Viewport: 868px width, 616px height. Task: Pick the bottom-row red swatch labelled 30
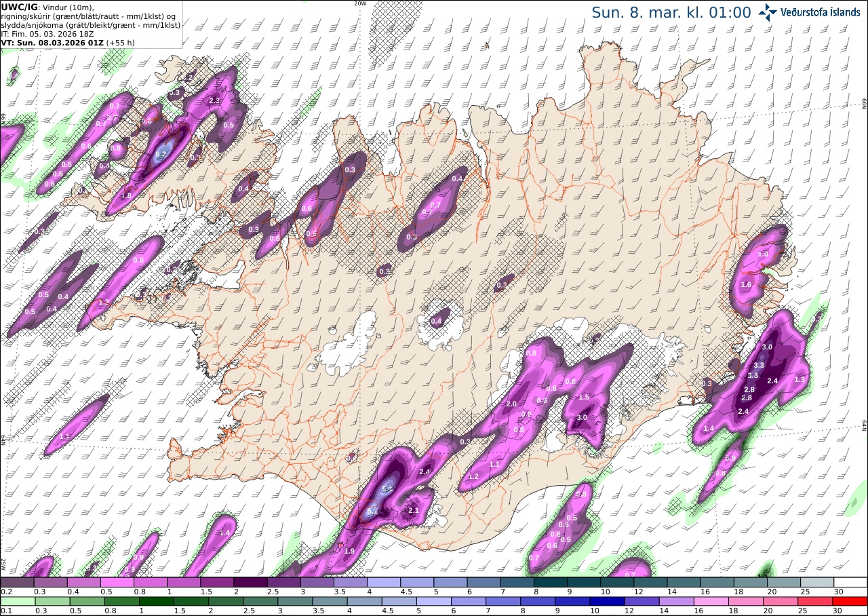click(x=850, y=601)
